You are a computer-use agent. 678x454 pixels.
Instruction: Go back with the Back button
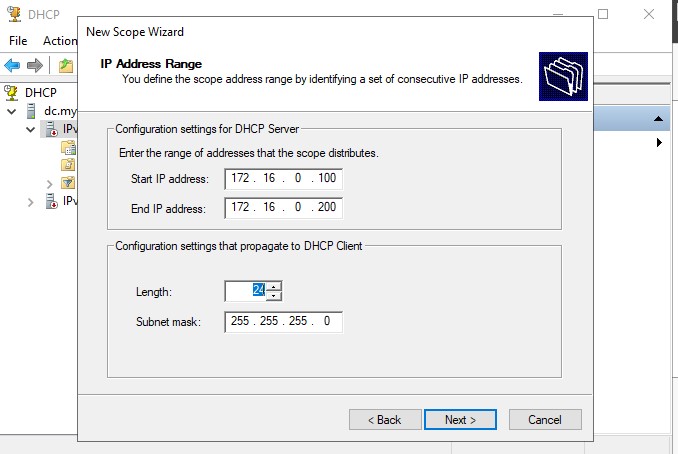(385, 419)
